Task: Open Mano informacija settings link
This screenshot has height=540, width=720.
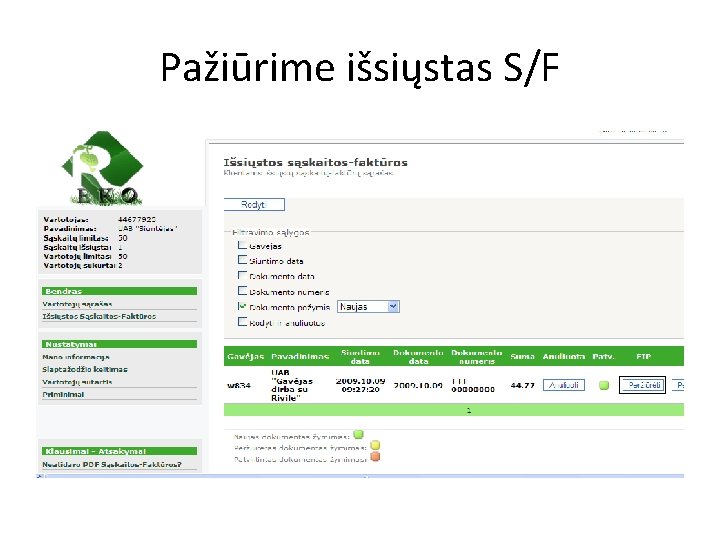Action: pyautogui.click(x=76, y=357)
